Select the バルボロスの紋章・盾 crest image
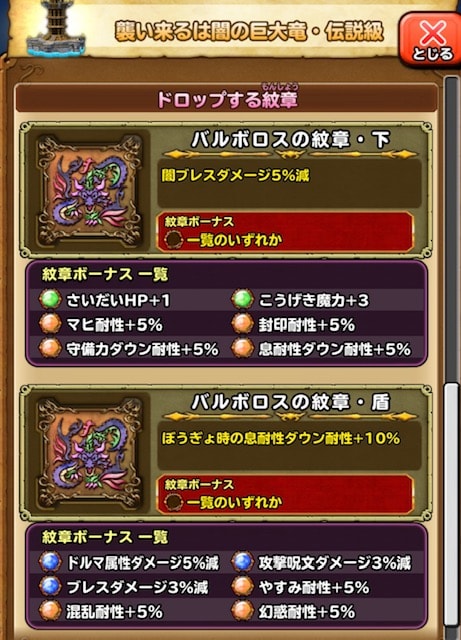The height and width of the screenshot is (640, 461). [90, 453]
